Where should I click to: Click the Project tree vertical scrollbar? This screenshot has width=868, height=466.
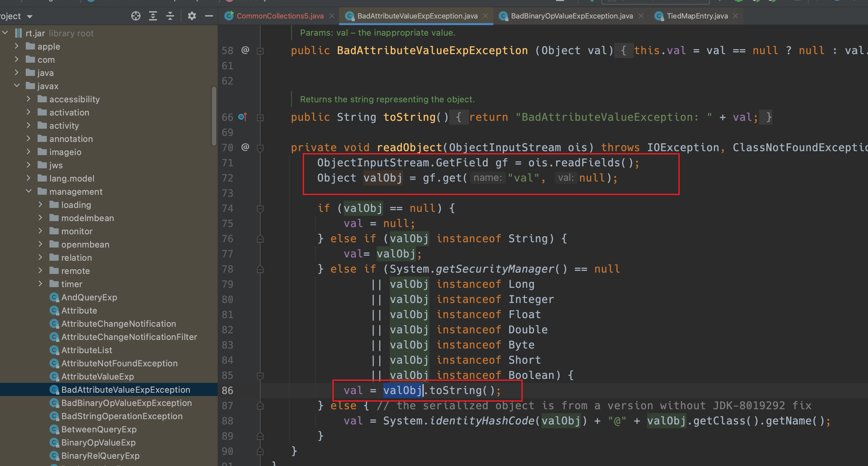click(x=214, y=116)
